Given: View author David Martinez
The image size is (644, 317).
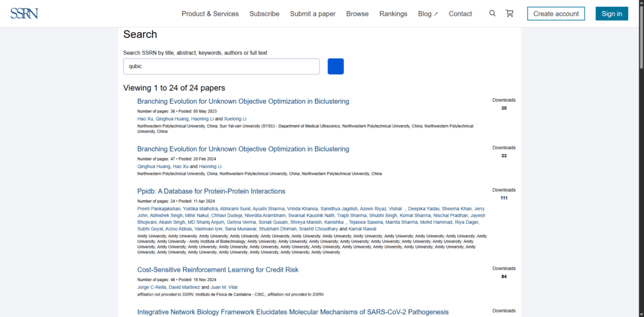Looking at the screenshot, I should (184, 287).
